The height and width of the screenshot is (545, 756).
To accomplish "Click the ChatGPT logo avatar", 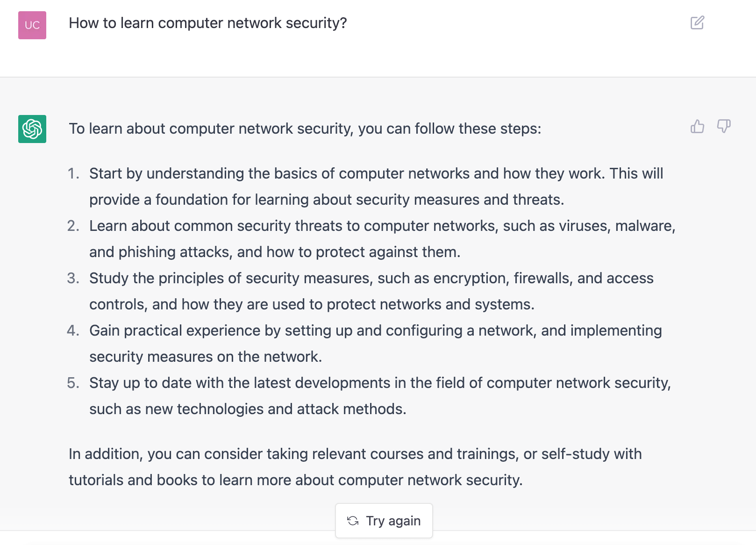I will [x=32, y=129].
